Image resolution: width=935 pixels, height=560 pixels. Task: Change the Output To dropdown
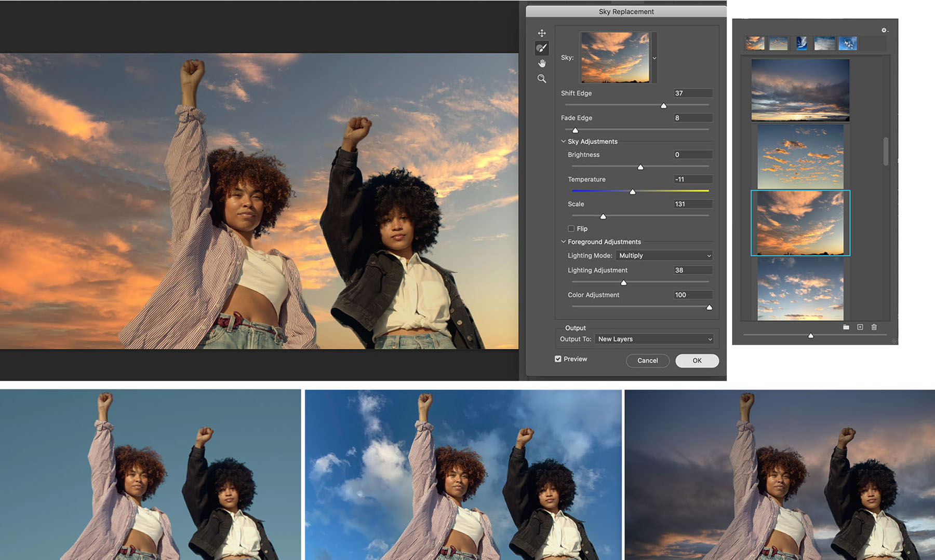[654, 339]
